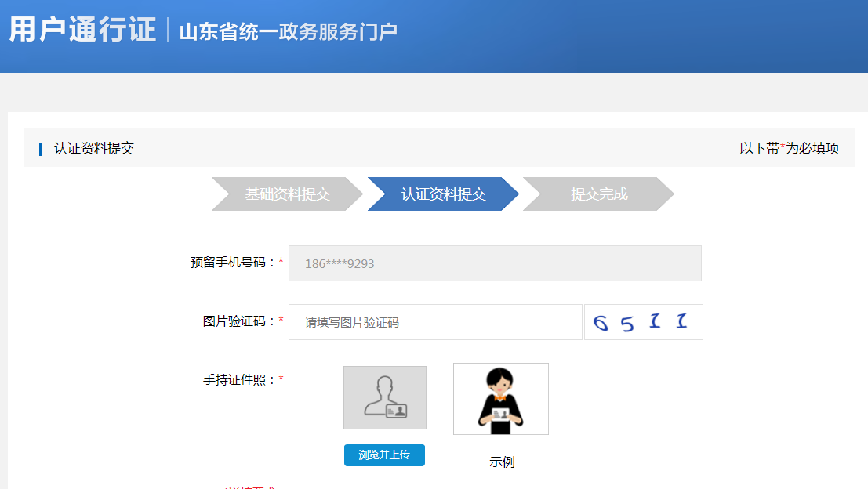868x489 pixels.
Task: Open the 山东省统一政务服务门户 portal link
Action: 288,32
